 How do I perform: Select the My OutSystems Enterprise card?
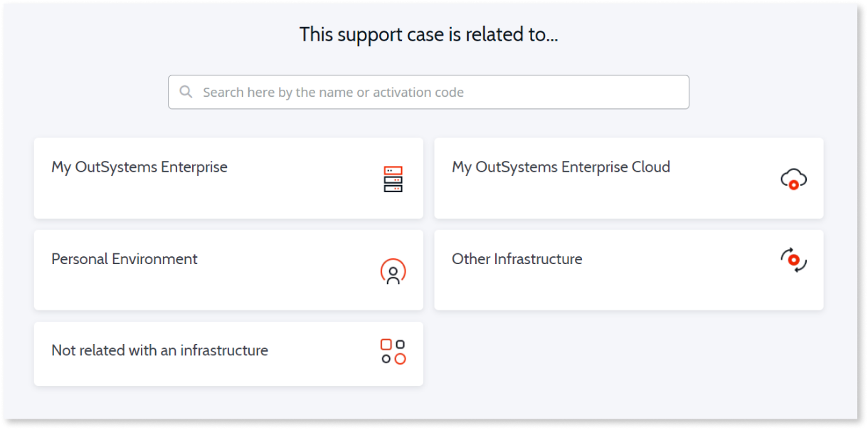pos(228,178)
